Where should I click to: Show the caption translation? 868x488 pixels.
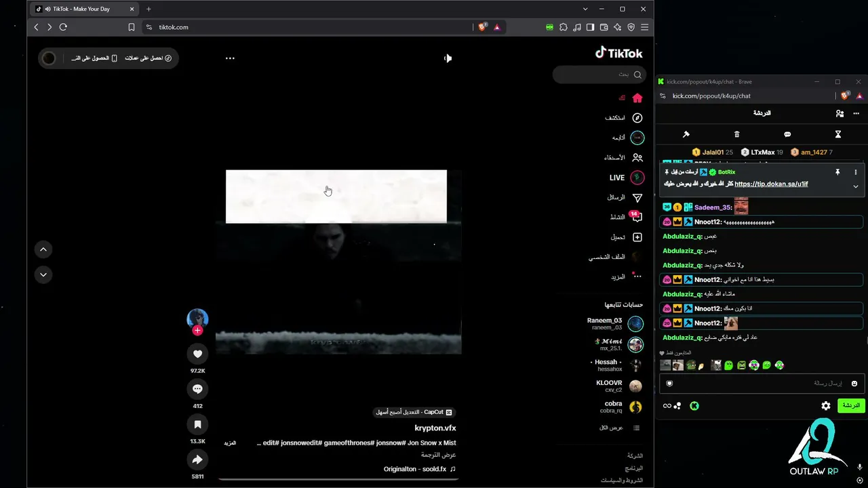click(x=438, y=455)
